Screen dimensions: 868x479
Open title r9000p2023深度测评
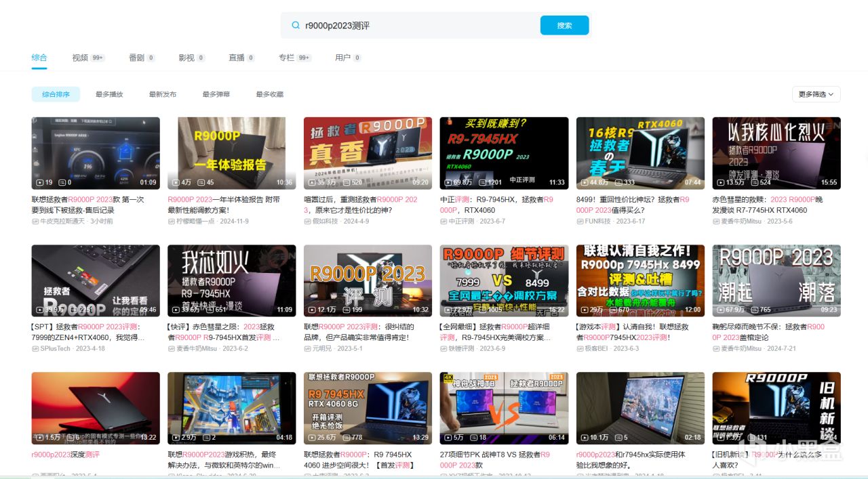pyautogui.click(x=65, y=455)
